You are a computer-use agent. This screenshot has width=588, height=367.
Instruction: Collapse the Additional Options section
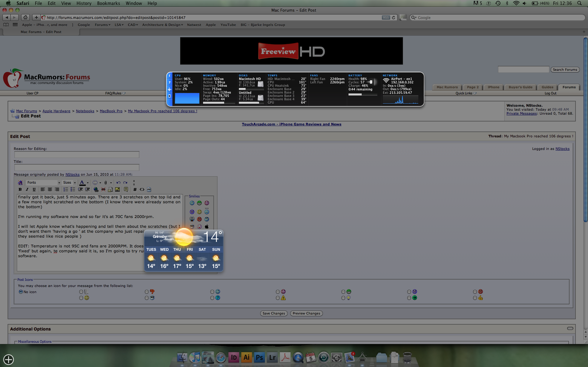click(570, 328)
